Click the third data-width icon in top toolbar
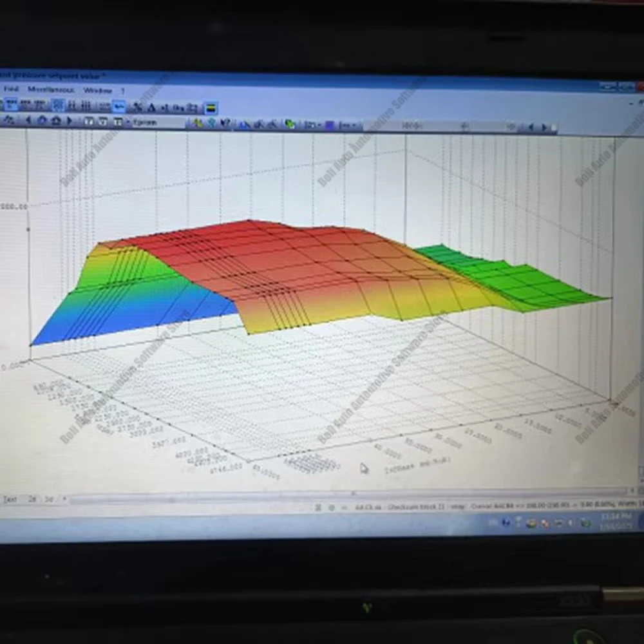The width and height of the screenshot is (644, 644). coord(39,105)
